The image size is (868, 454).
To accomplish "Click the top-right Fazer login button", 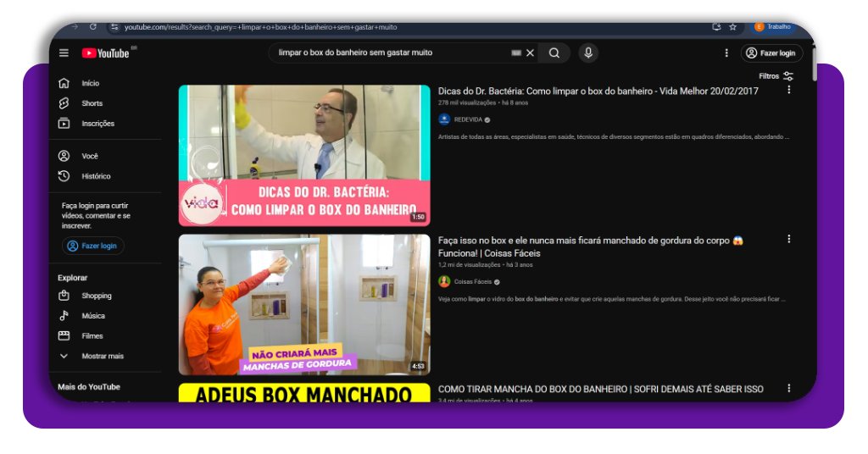I will [x=771, y=53].
